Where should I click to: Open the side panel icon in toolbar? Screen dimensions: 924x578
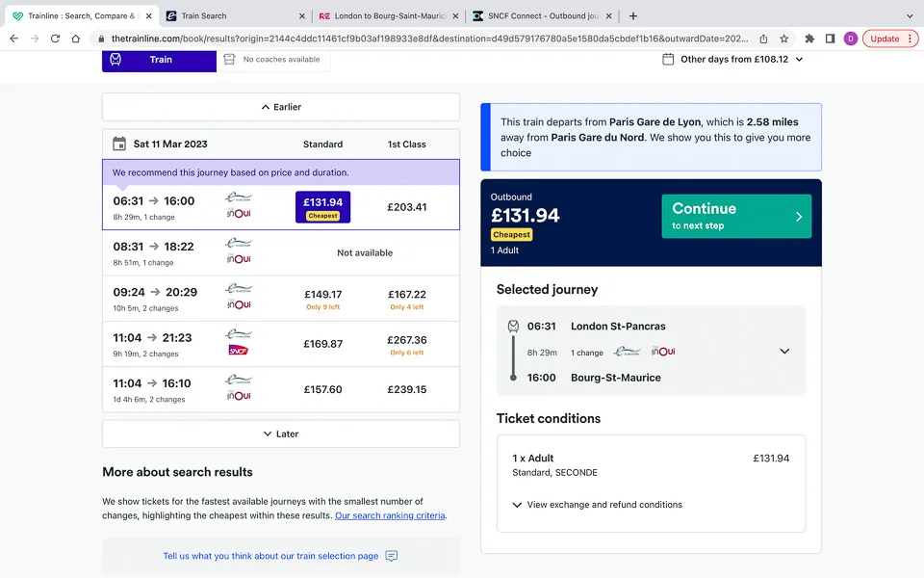tap(830, 39)
